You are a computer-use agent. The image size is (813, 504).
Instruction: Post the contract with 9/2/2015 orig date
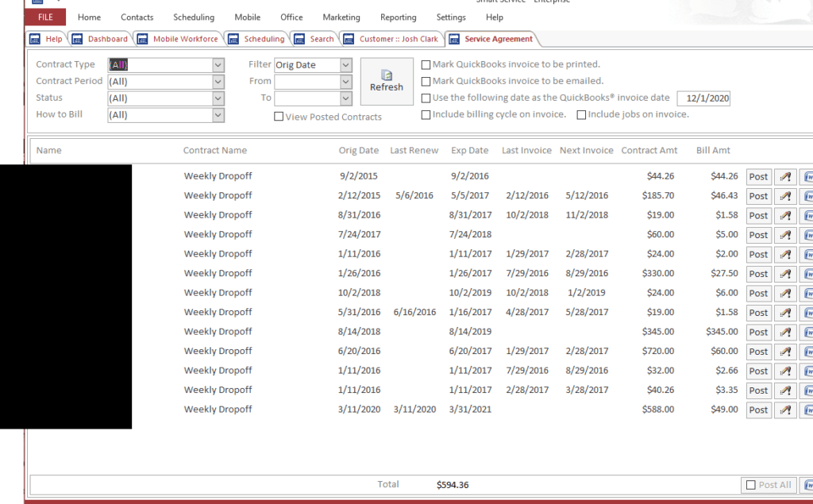pyautogui.click(x=758, y=177)
